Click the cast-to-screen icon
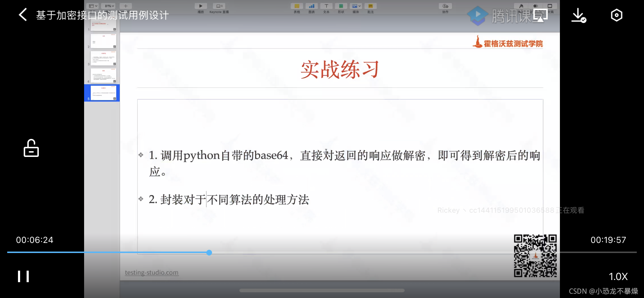 (540, 15)
